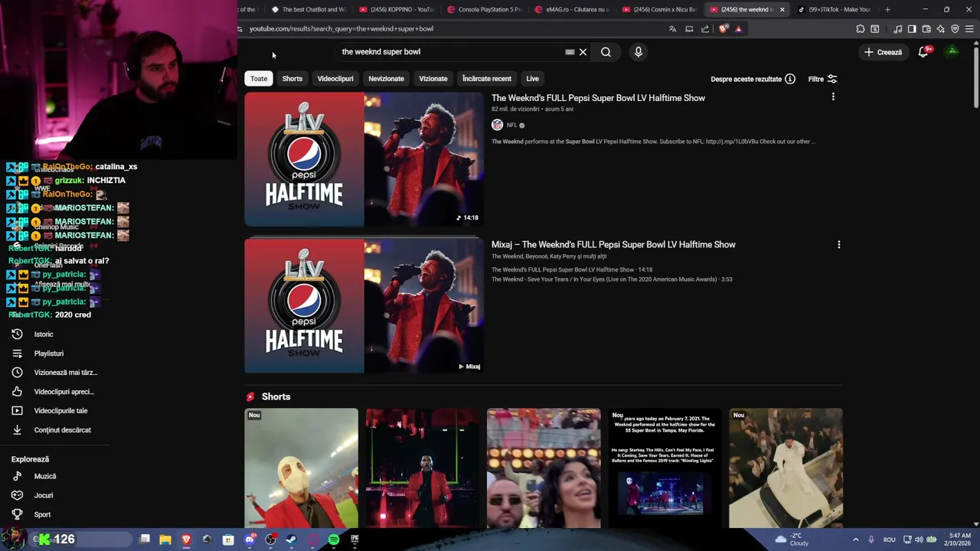980x551 pixels.
Task: Click the 14:18 Halftime Show video thumbnail
Action: click(x=364, y=159)
